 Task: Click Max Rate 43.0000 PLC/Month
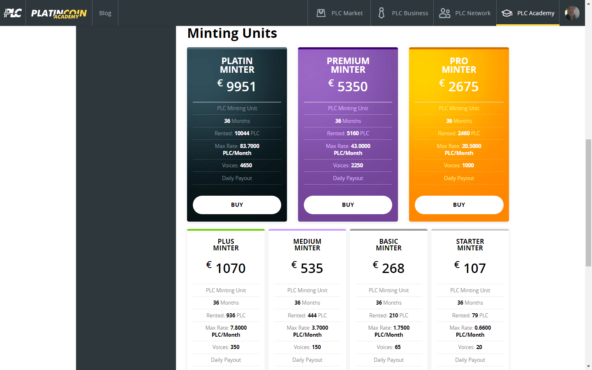coord(348,150)
